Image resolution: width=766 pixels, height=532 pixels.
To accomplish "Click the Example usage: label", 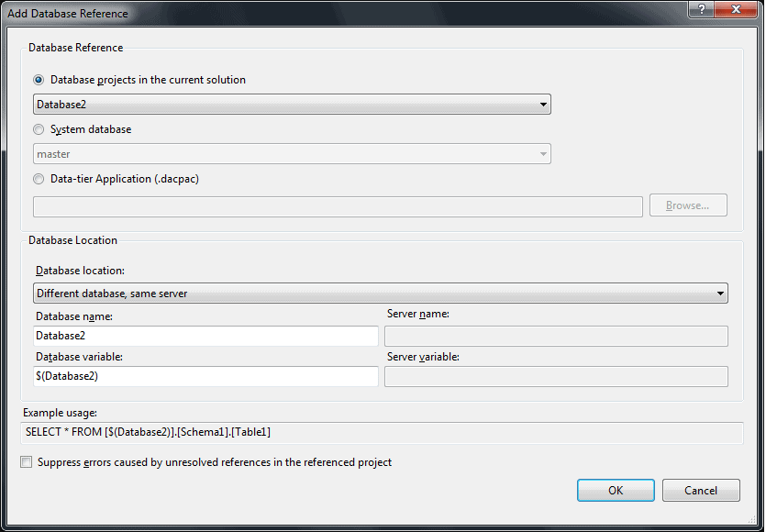I will [x=61, y=413].
